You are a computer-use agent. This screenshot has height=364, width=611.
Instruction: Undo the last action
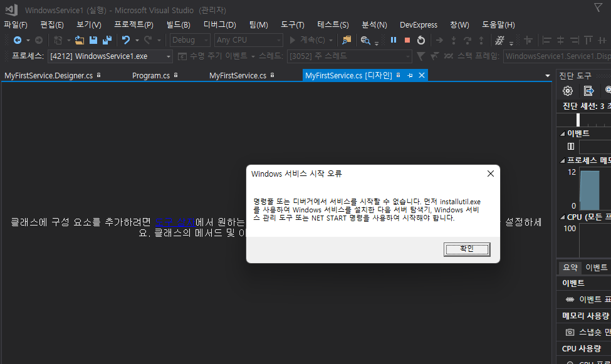tap(125, 40)
